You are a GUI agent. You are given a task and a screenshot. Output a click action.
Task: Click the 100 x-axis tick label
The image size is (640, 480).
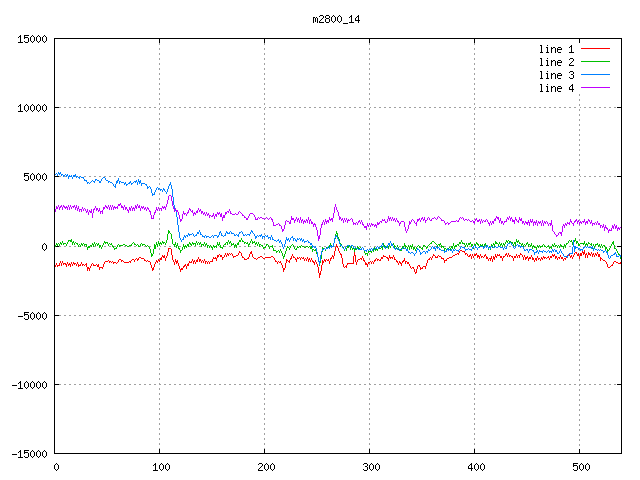160,467
